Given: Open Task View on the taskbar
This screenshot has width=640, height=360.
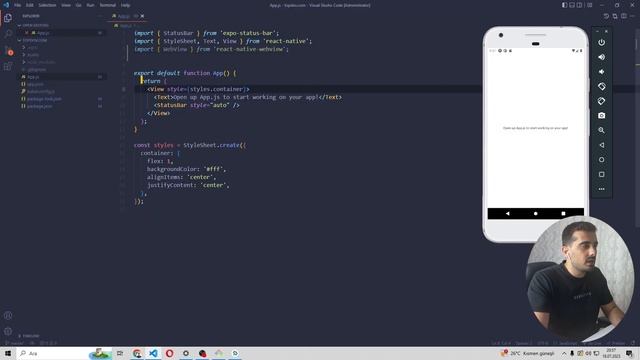Looking at the screenshot, I should pyautogui.click(x=120, y=353).
